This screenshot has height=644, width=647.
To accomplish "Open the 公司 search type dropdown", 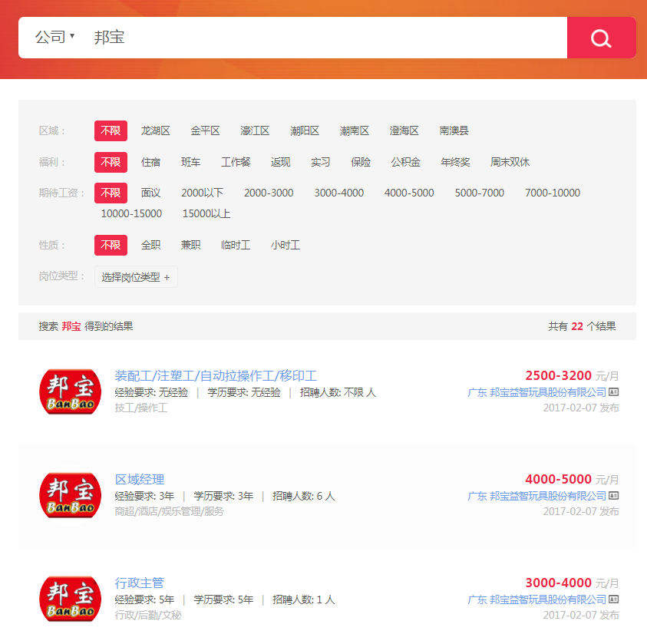I will click(54, 37).
